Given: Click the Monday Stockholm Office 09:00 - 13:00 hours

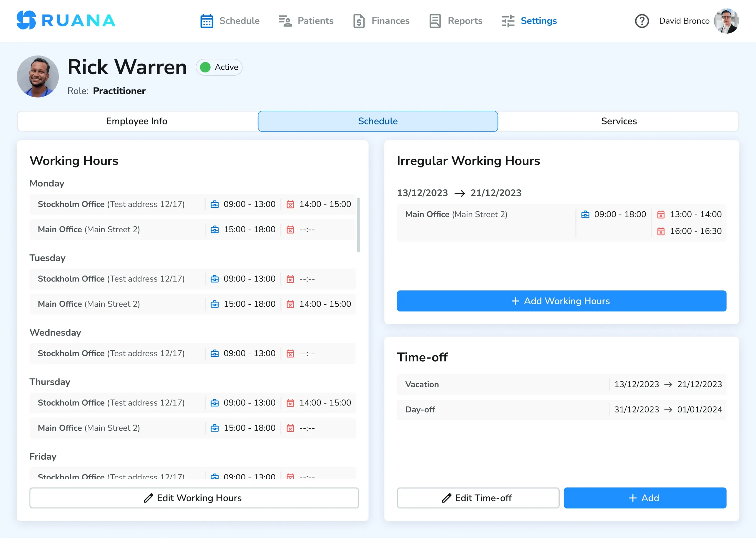Looking at the screenshot, I should (249, 204).
